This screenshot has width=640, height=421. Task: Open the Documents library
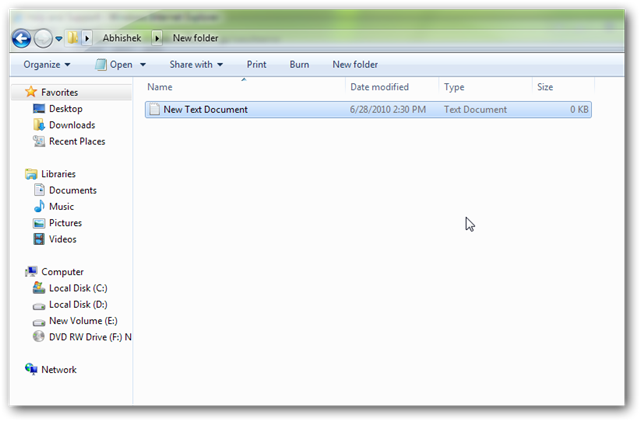tap(73, 190)
